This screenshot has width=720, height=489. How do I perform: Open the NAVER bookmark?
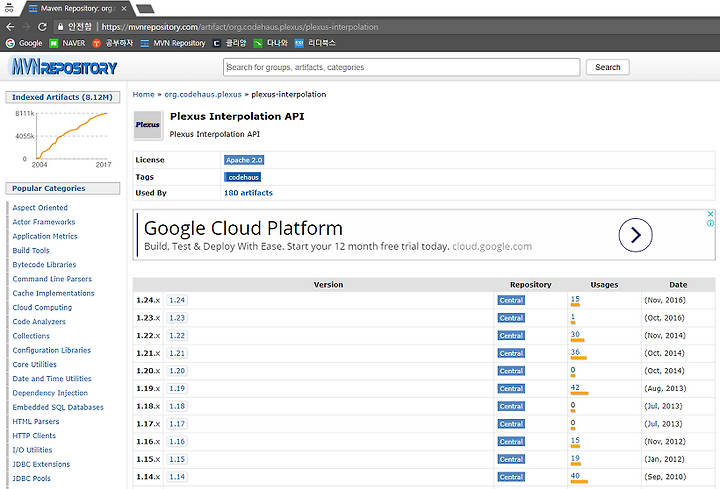(x=67, y=43)
